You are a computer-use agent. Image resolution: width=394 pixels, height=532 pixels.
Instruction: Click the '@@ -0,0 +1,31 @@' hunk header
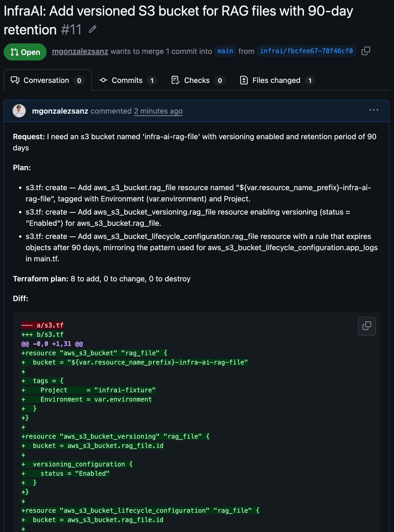click(x=52, y=344)
